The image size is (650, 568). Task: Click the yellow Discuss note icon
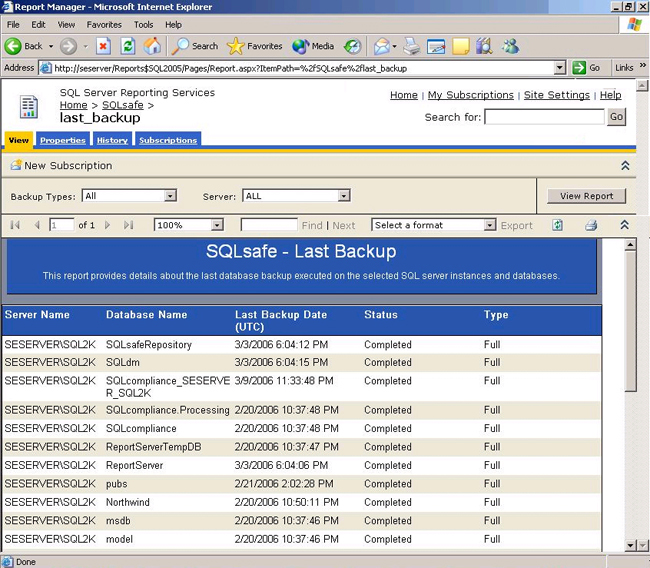pyautogui.click(x=461, y=46)
